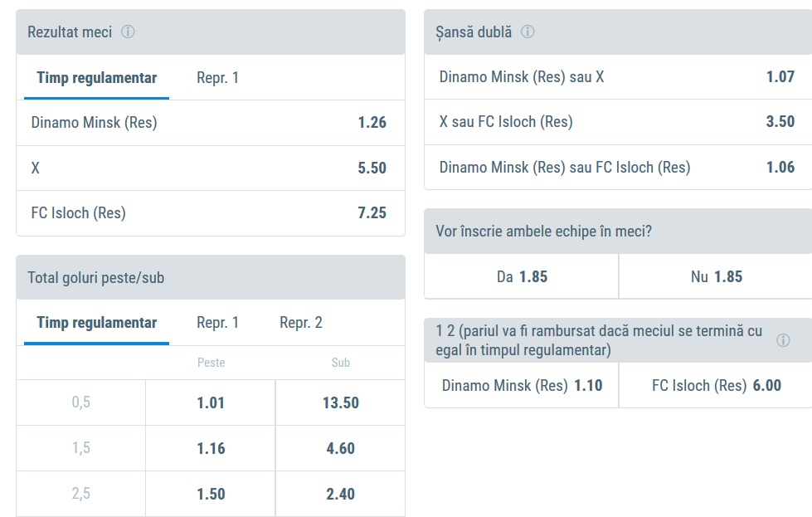
Task: Pick draw X at odds 5.50
Action: (210, 168)
